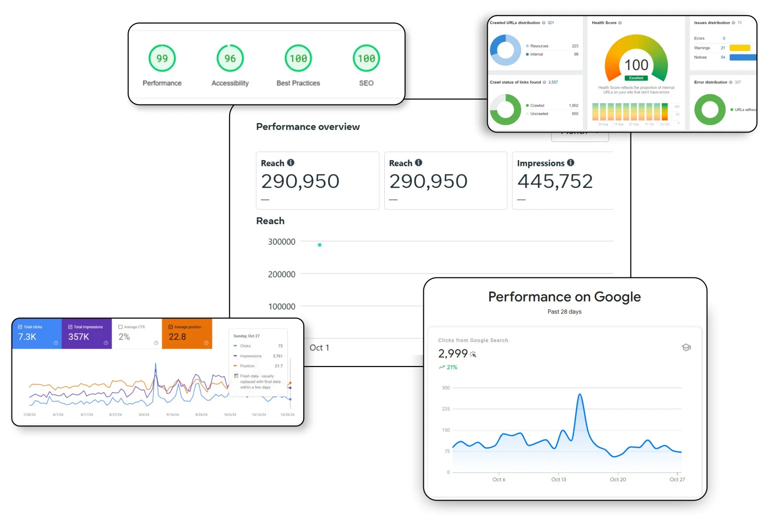Click help icon beside Issues distribution

(733, 23)
